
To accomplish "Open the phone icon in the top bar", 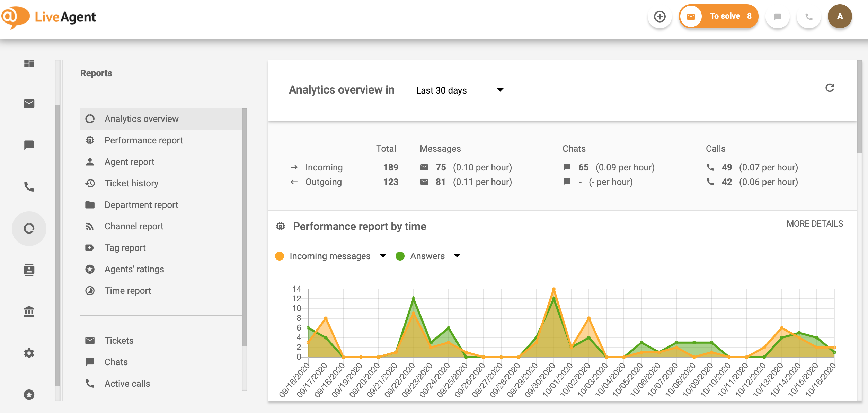I will point(808,16).
